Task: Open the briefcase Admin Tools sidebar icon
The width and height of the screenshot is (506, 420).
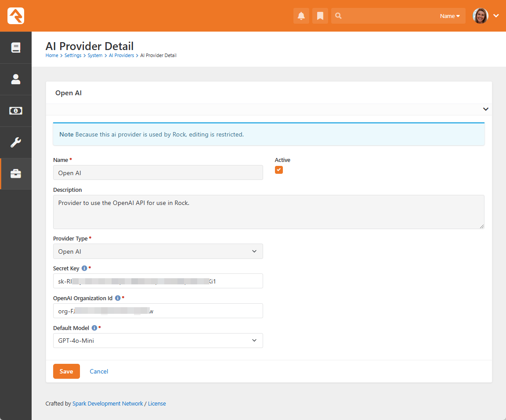Action: [15, 174]
